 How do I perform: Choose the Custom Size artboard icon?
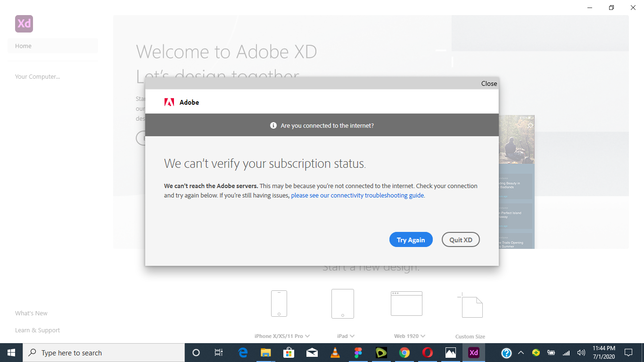[470, 305]
